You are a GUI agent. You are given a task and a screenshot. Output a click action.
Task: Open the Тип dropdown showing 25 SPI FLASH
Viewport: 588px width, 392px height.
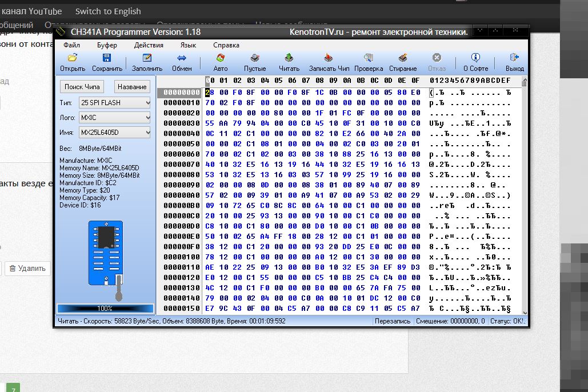point(115,103)
